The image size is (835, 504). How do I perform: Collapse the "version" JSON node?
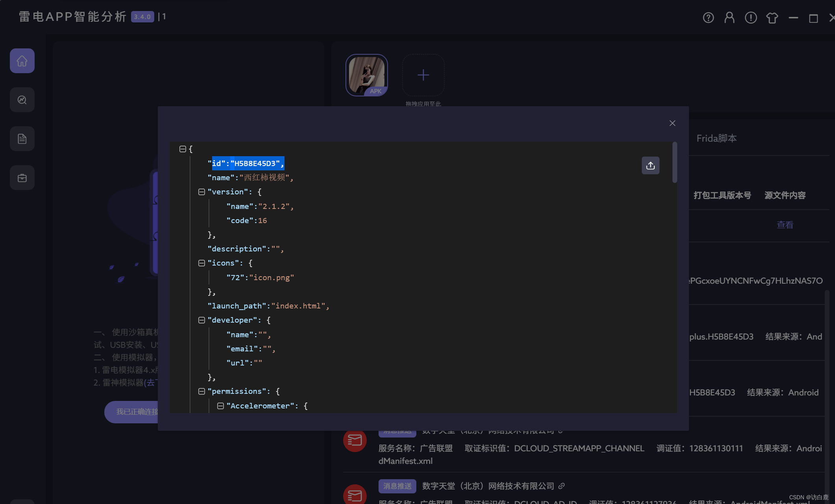tap(201, 192)
